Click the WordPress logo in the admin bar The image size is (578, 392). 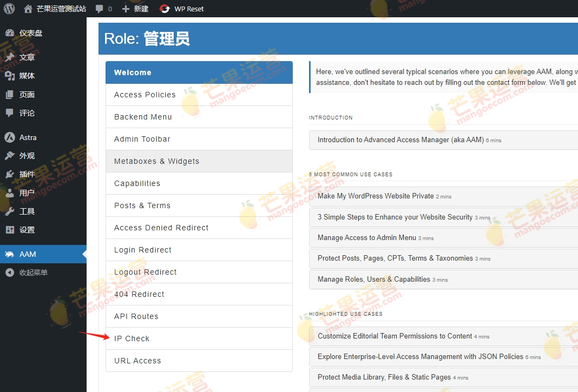pos(9,8)
